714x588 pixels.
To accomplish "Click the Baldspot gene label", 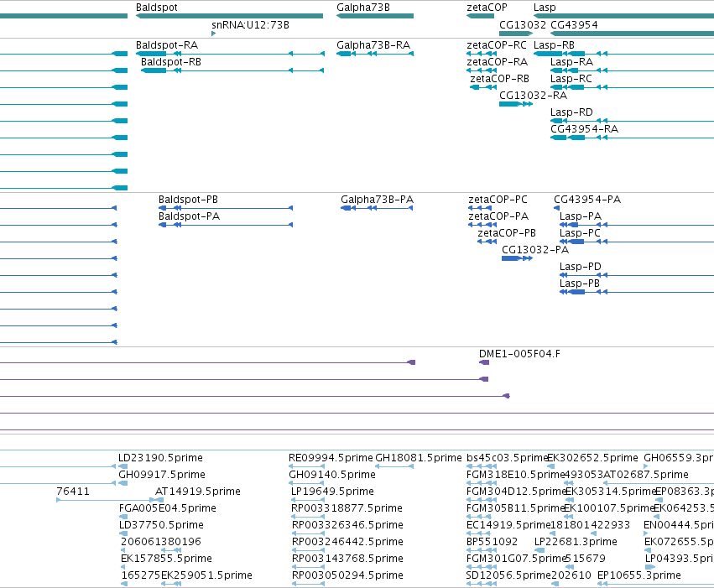I will point(157,8).
